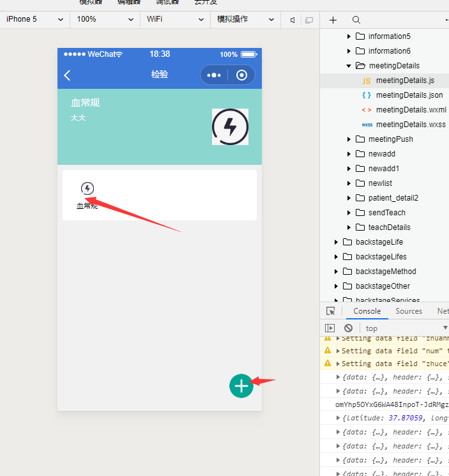
Task: Expand the latitude 37.87059 log object
Action: point(338,418)
